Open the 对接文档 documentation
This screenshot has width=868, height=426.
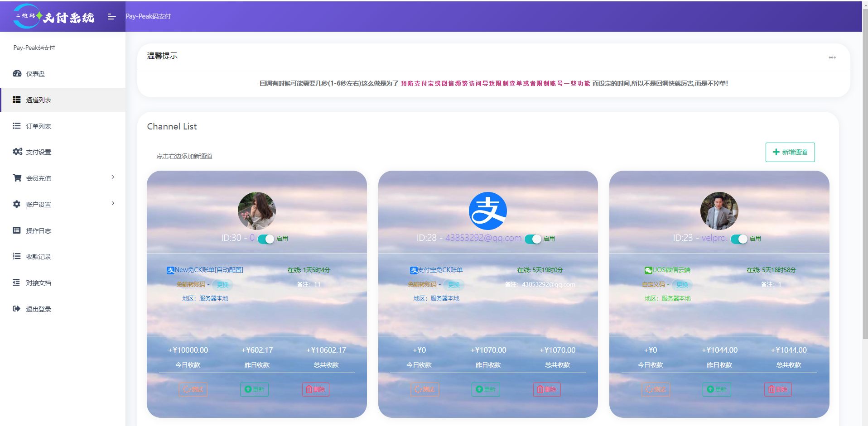tap(39, 282)
